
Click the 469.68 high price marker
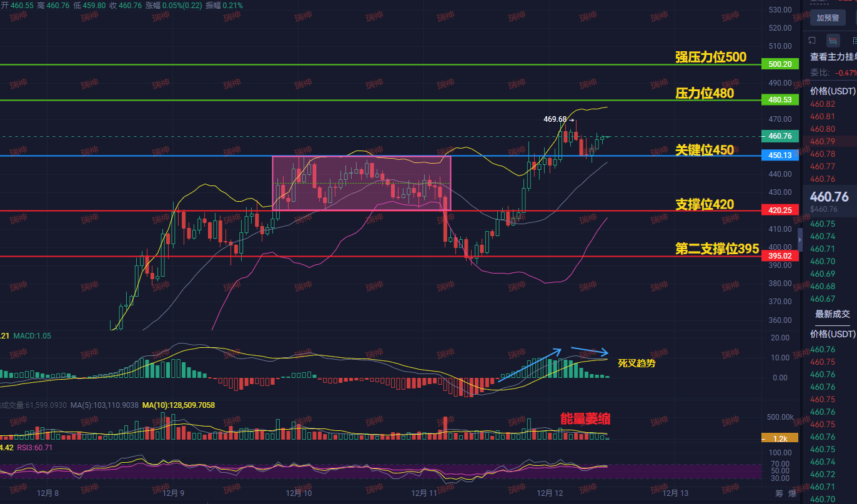(x=555, y=119)
